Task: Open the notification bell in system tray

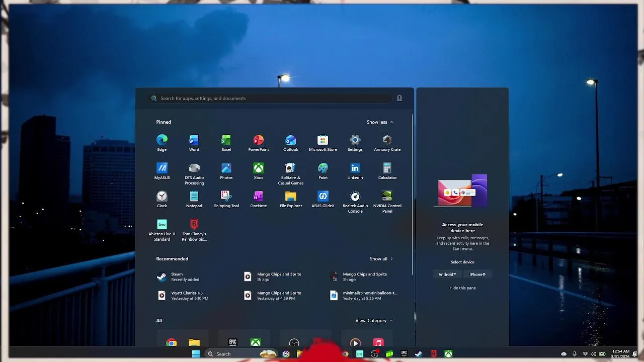Action: tap(635, 354)
